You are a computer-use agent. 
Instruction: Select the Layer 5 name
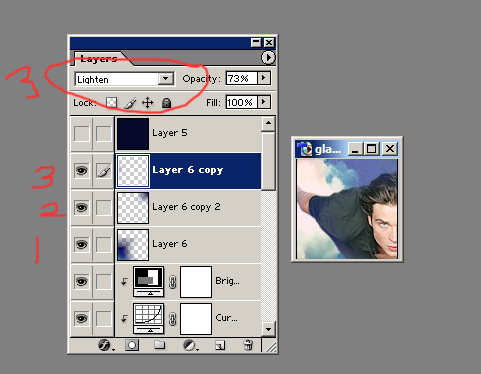(x=170, y=133)
